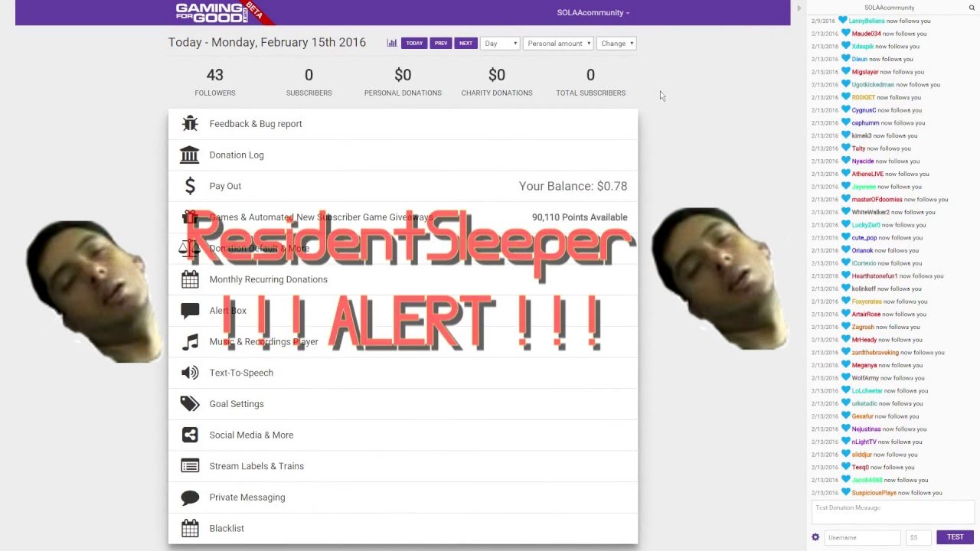This screenshot has width=980, height=551.
Task: Open Goal Settings
Action: [x=403, y=404]
